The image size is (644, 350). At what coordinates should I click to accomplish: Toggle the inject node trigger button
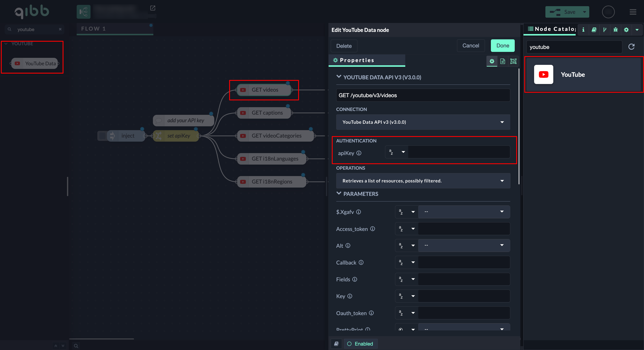coord(102,136)
